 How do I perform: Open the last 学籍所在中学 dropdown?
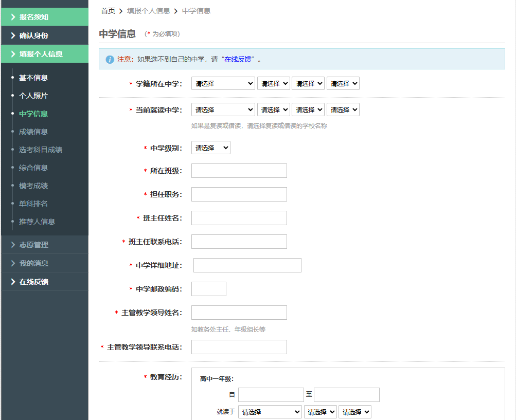coord(343,83)
